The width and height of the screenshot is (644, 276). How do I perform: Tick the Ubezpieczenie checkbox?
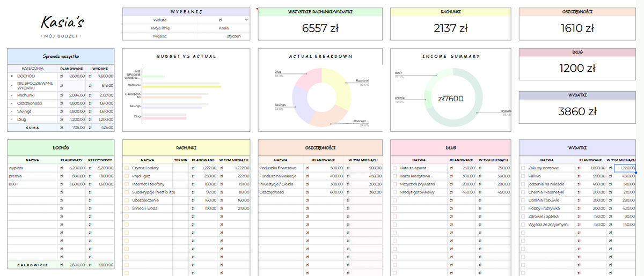coord(127,200)
